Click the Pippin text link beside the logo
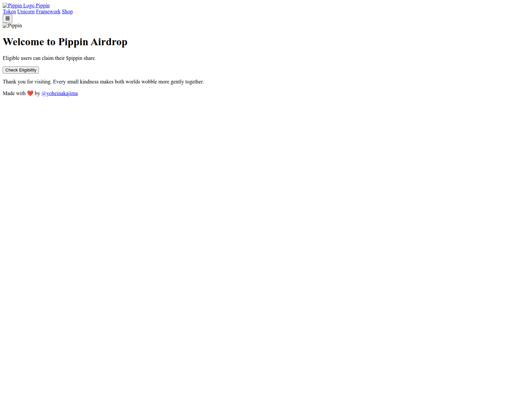The height and width of the screenshot is (399, 532). pos(43,6)
